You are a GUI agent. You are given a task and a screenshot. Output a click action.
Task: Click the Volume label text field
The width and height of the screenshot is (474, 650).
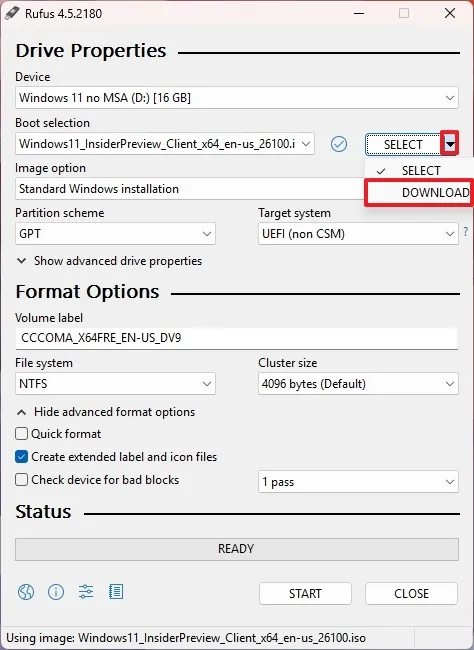click(237, 338)
